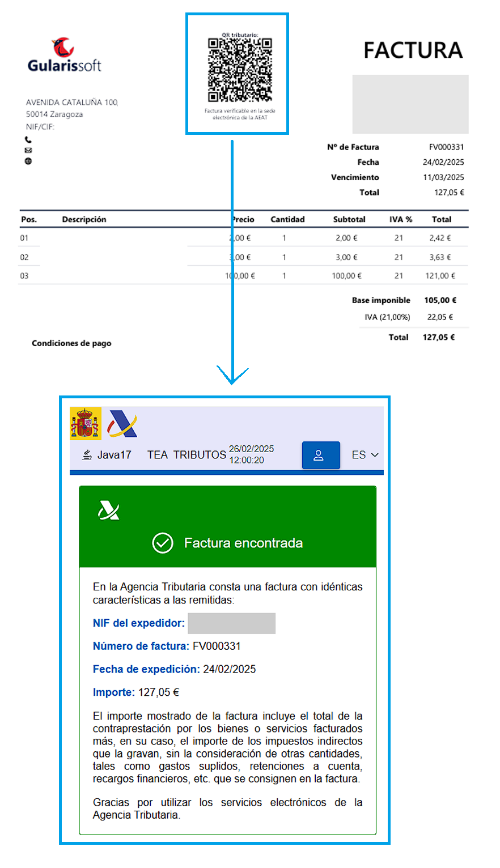Screen dimensions: 500x868
Task: Click the 'Descripción' column header
Action: tap(84, 220)
